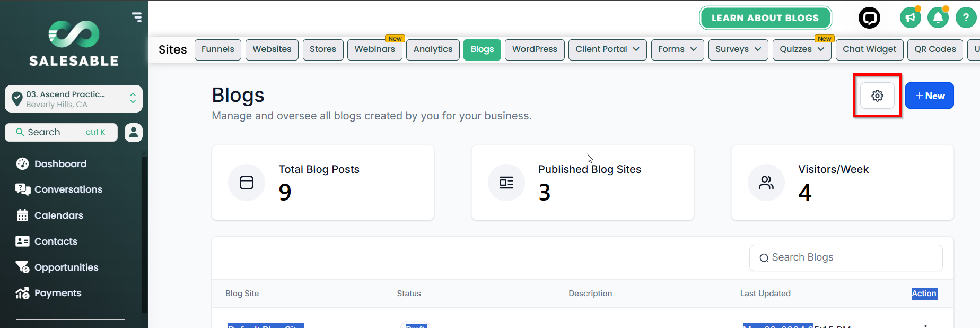This screenshot has width=980, height=328.
Task: Expand the Quizzes dropdown
Action: tap(802, 49)
